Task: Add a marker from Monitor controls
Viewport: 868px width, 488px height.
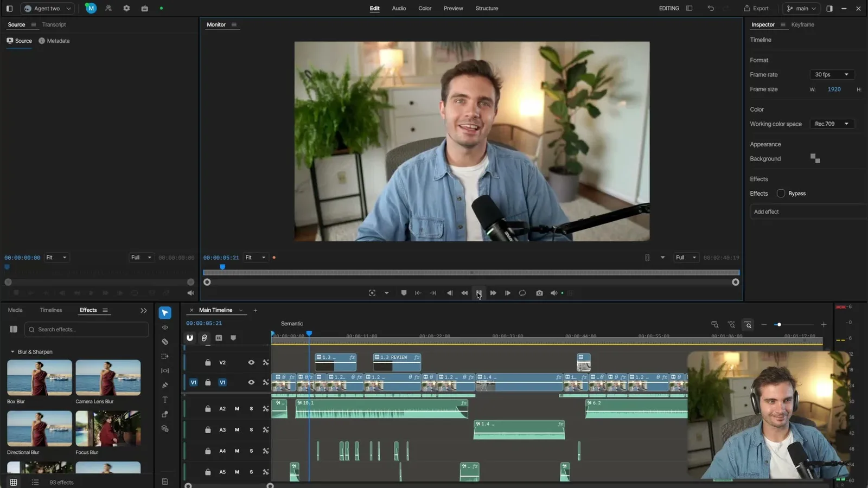Action: pyautogui.click(x=404, y=293)
